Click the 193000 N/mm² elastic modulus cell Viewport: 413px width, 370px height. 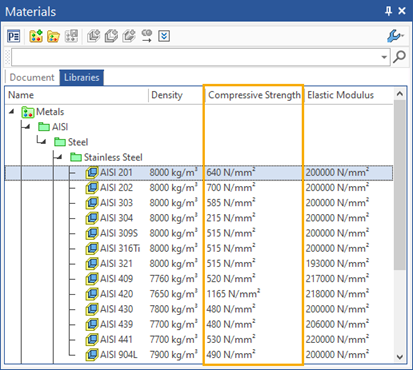point(337,263)
